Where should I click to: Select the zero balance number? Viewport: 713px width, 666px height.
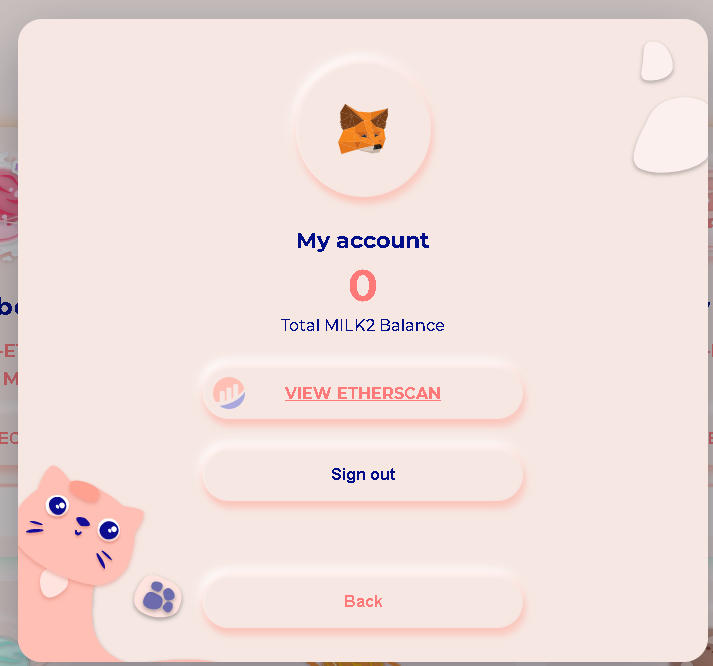(363, 285)
